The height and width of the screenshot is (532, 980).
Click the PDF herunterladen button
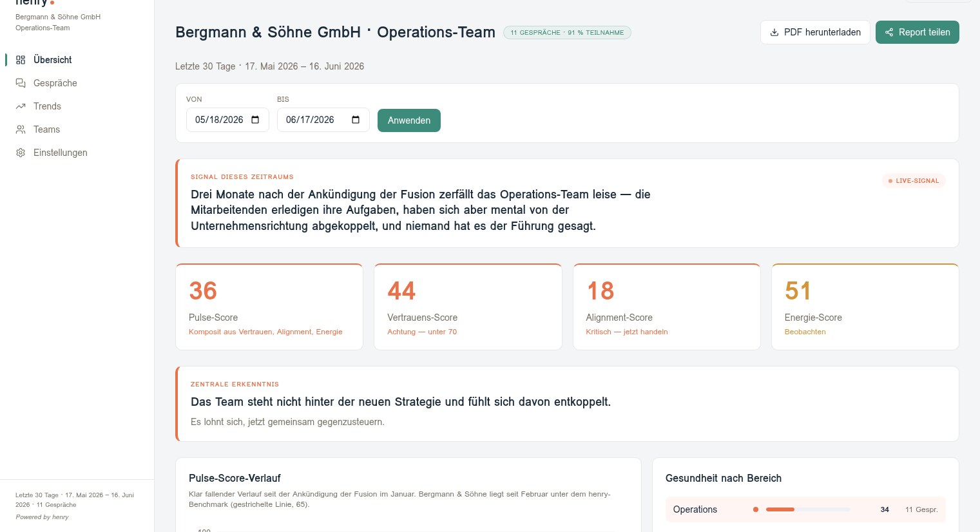click(x=815, y=32)
